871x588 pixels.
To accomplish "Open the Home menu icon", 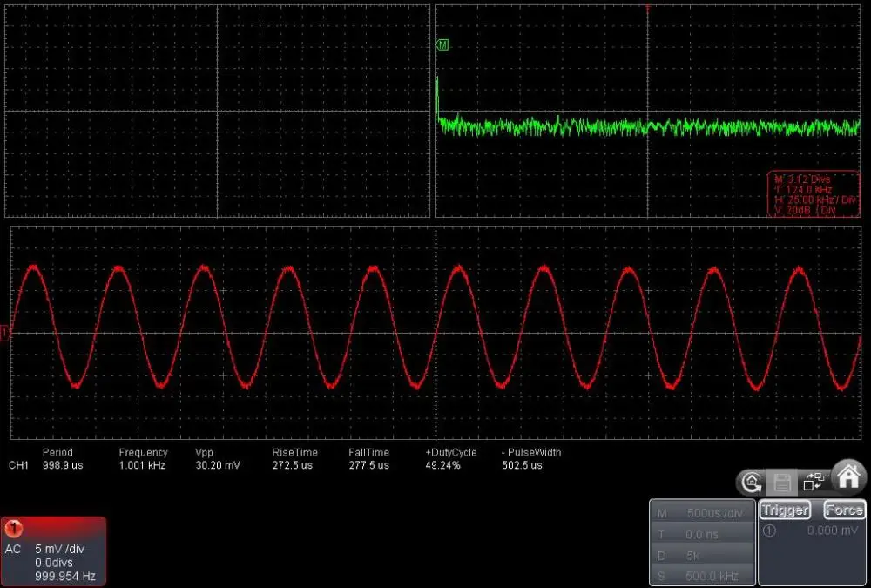I will (x=848, y=477).
